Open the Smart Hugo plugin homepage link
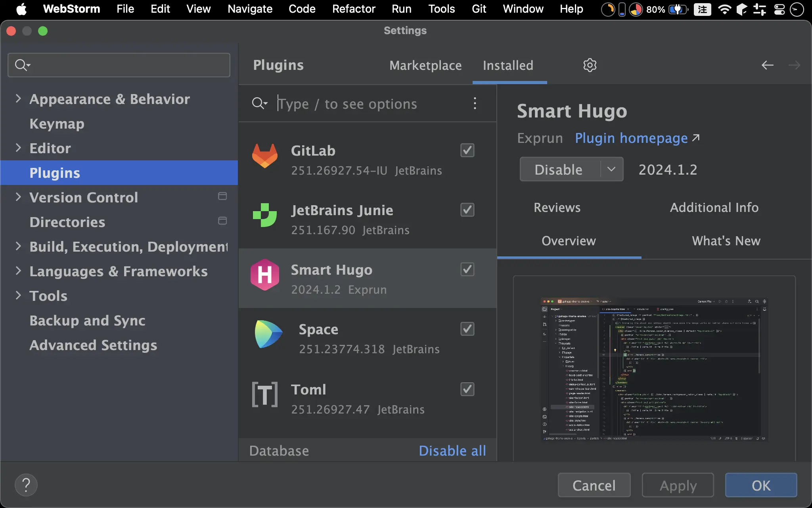Image resolution: width=812 pixels, height=508 pixels. pyautogui.click(x=631, y=138)
